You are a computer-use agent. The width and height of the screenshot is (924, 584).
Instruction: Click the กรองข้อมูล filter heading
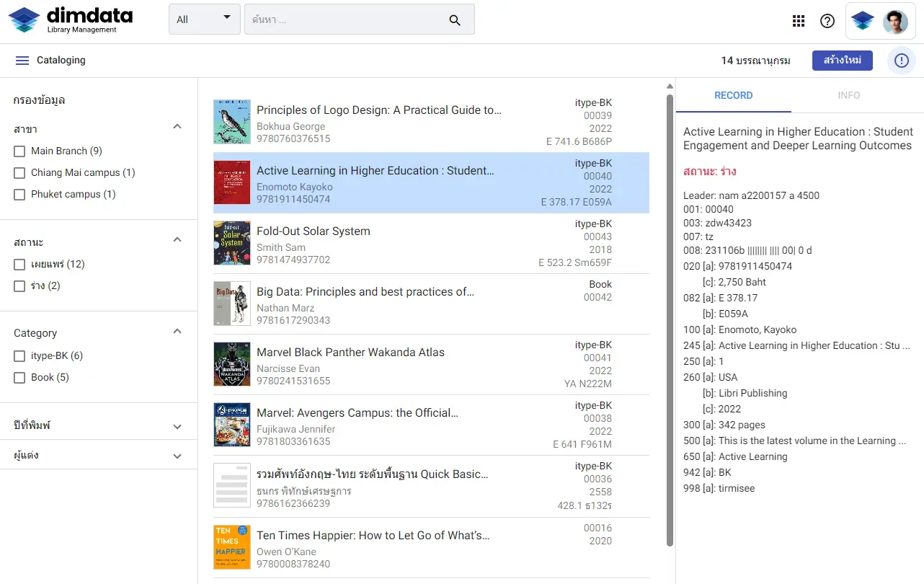coord(40,100)
